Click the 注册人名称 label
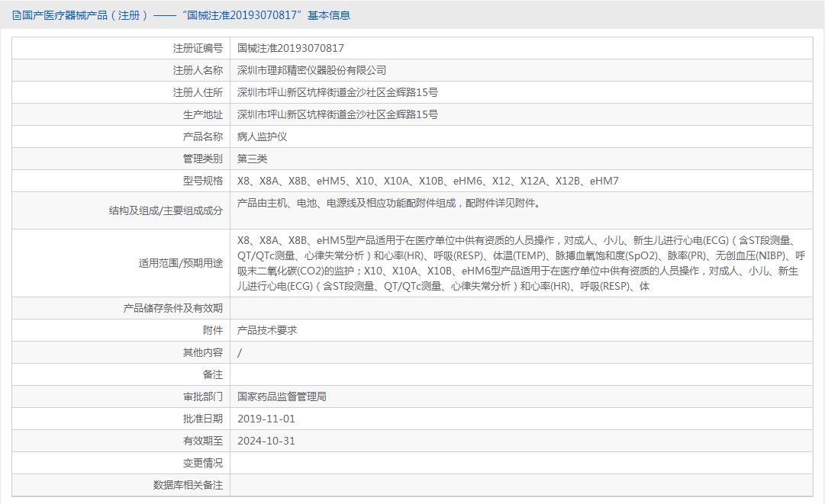825x504 pixels. 198,70
